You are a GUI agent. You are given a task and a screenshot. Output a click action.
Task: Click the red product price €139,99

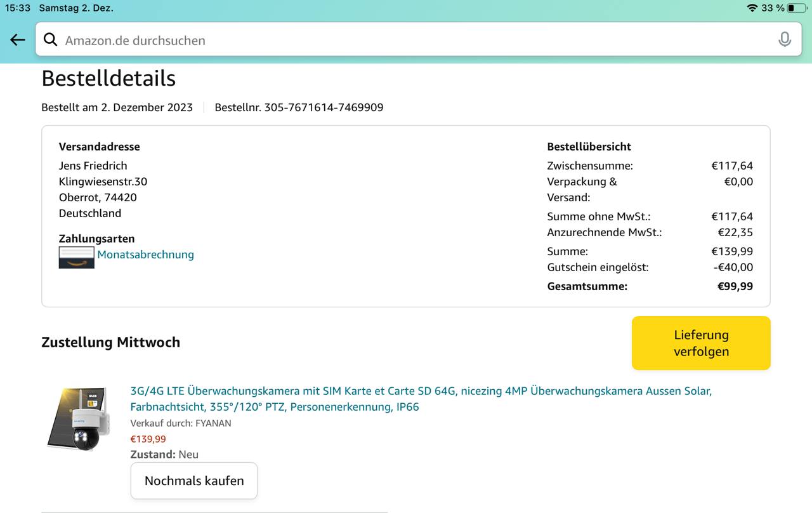point(148,439)
